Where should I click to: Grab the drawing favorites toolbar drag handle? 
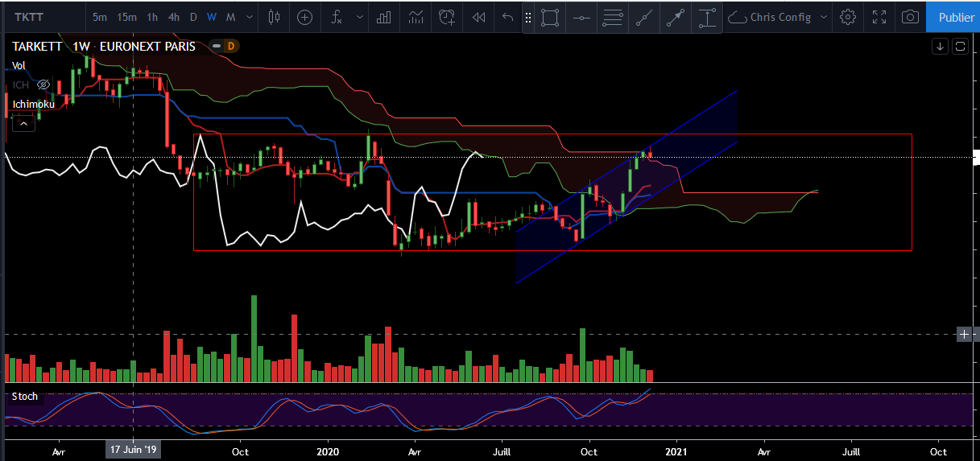[x=528, y=17]
